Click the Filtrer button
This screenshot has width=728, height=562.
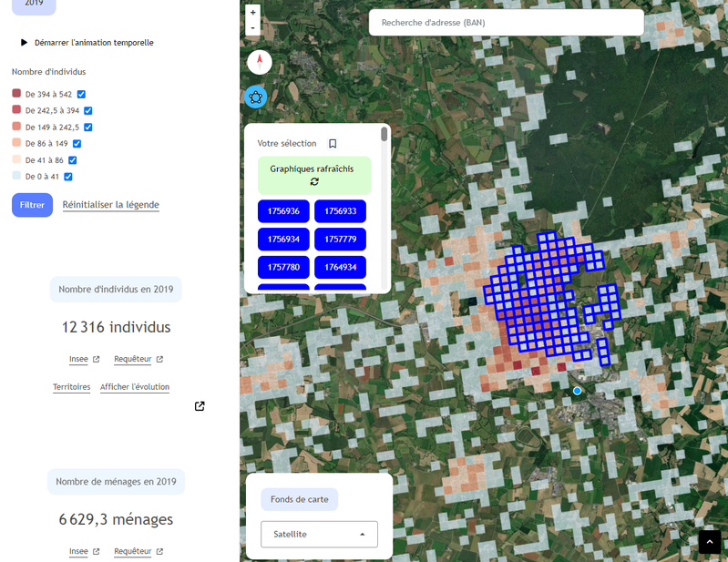(x=32, y=205)
